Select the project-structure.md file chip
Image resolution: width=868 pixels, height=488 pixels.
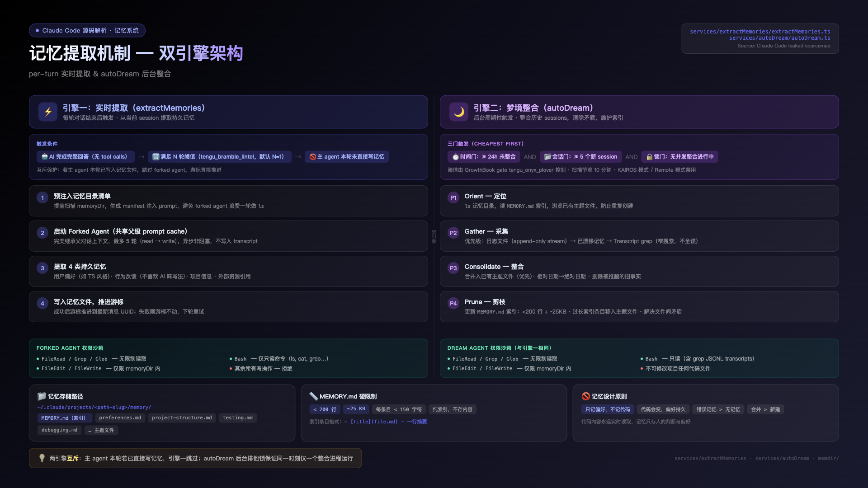[182, 418]
